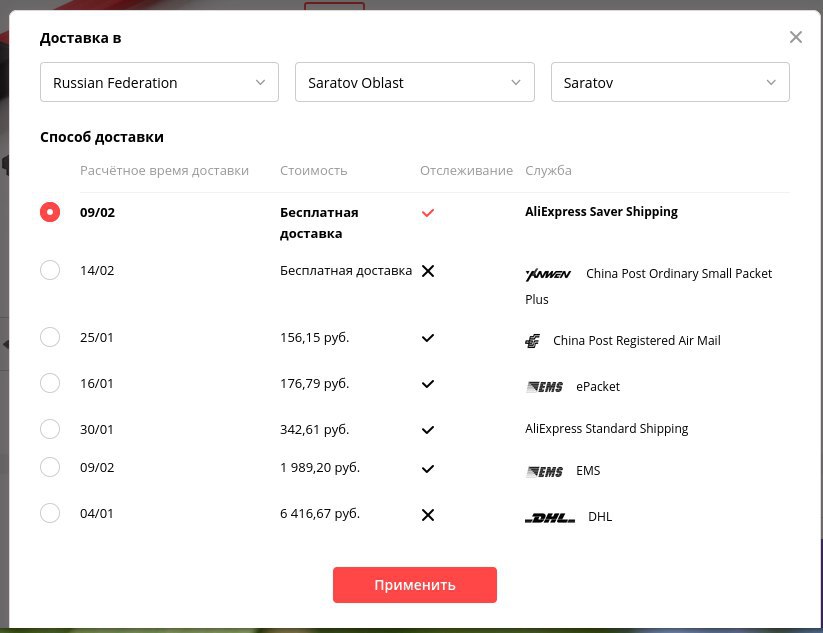Click red tracking checkmark for Saver Shipping
Viewport: 823px width, 633px height.
(x=428, y=213)
